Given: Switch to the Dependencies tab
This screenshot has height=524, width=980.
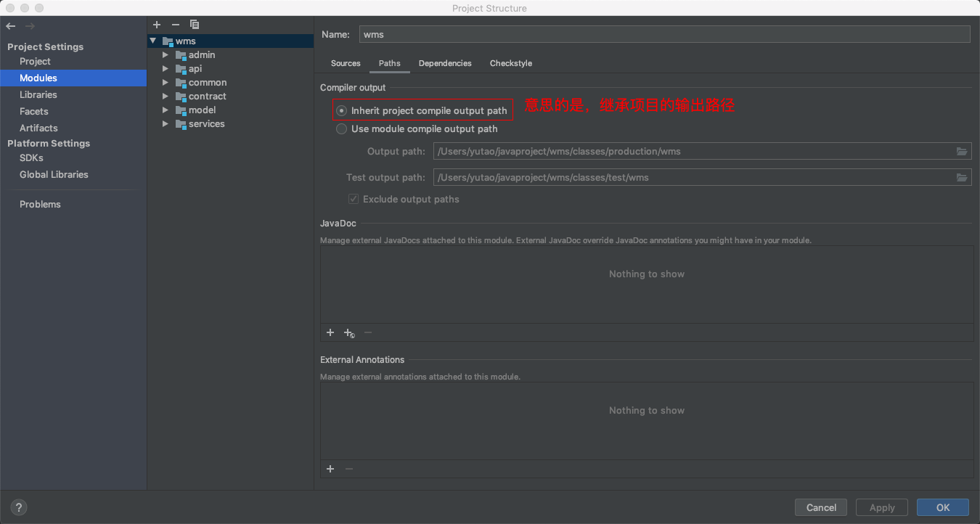Looking at the screenshot, I should [x=445, y=63].
